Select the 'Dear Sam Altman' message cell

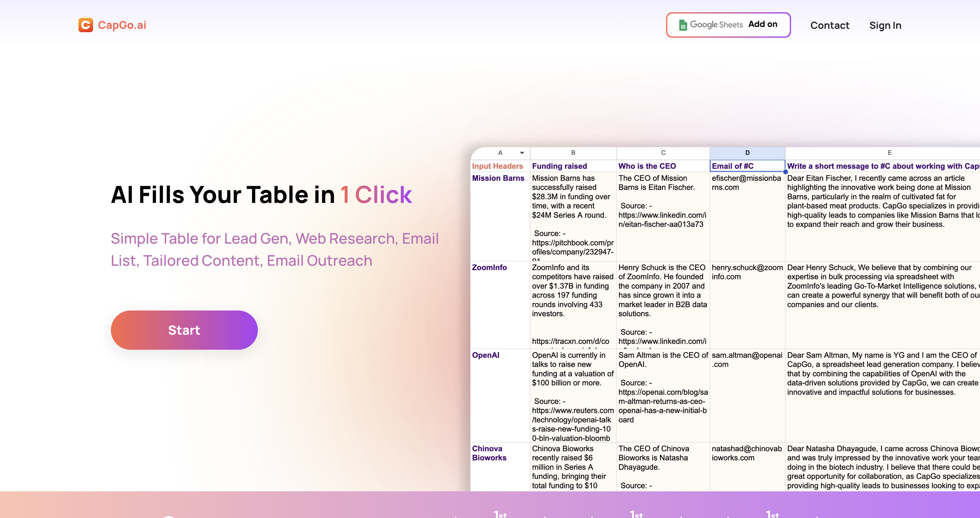pyautogui.click(x=883, y=395)
